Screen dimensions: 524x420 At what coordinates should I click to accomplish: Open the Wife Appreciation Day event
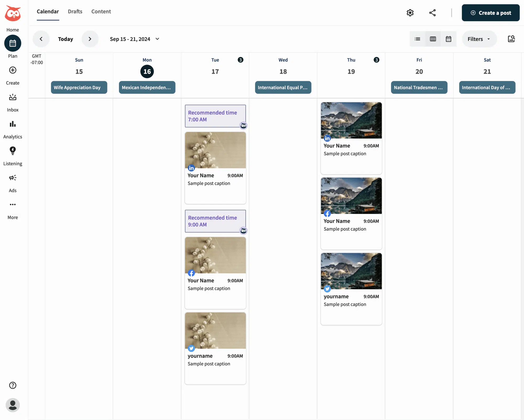[79, 87]
